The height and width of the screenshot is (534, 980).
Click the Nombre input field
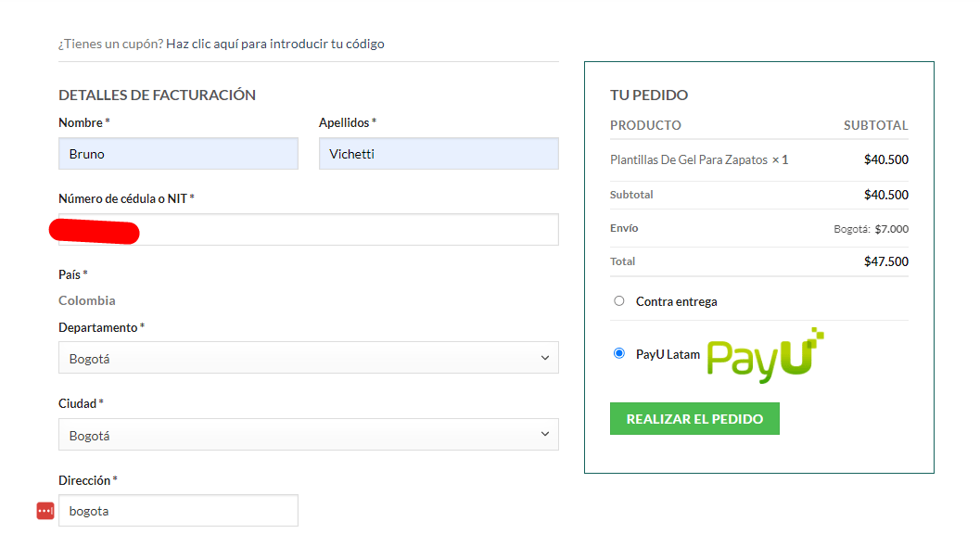tap(178, 154)
